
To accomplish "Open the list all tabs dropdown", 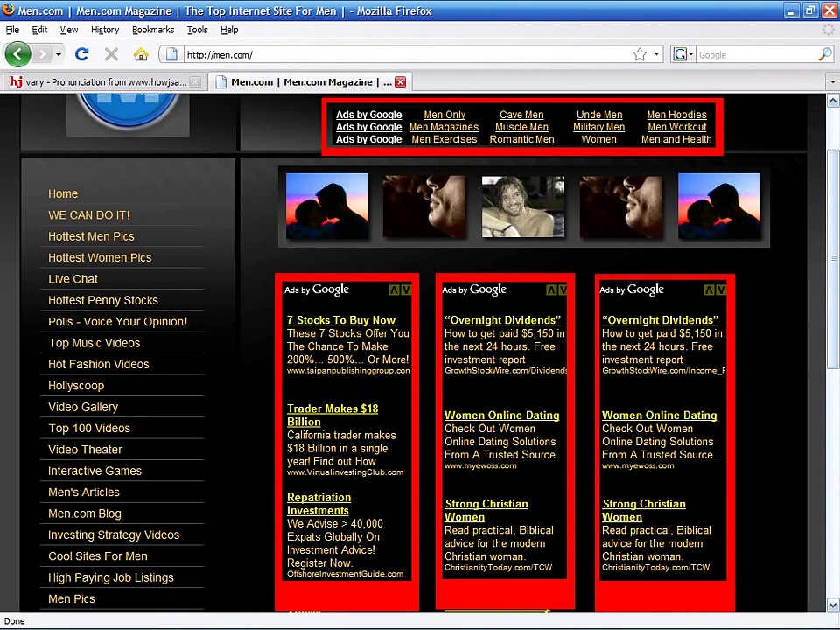I will tap(832, 82).
